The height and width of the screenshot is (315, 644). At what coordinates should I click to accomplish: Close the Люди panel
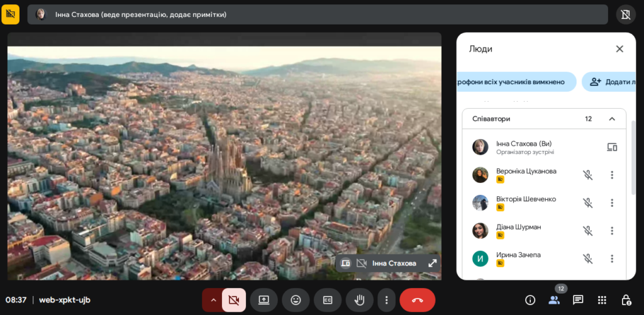[x=619, y=49]
